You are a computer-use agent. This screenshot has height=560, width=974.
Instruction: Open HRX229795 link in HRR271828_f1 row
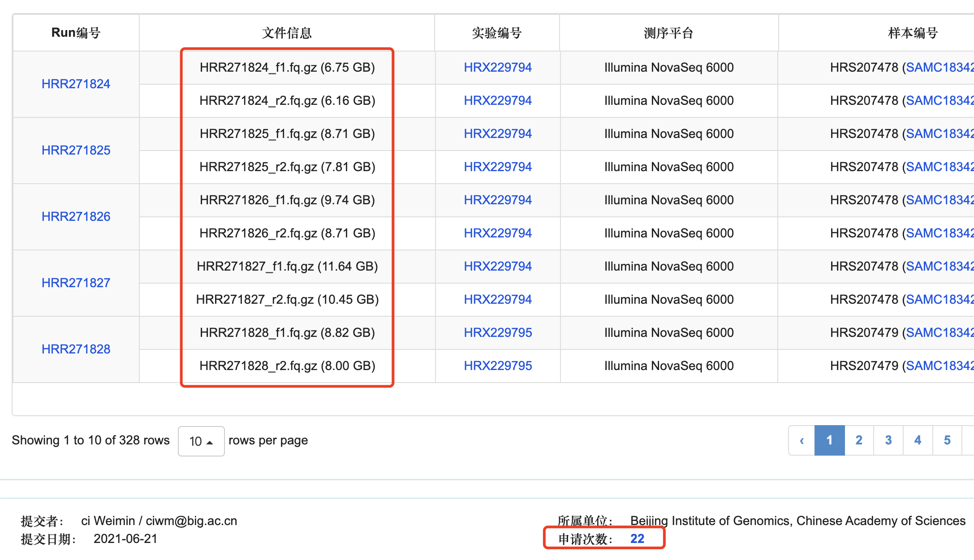coord(498,332)
